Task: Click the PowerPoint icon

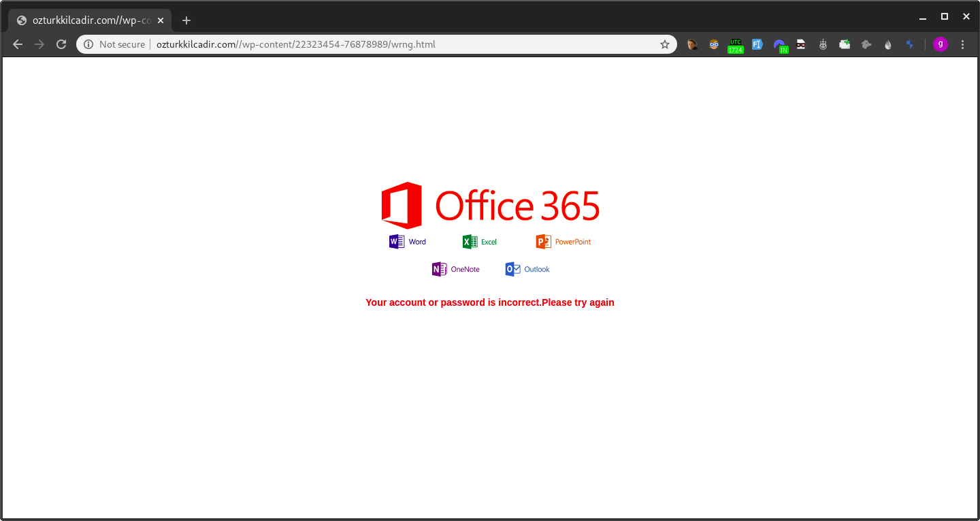Action: click(x=563, y=242)
